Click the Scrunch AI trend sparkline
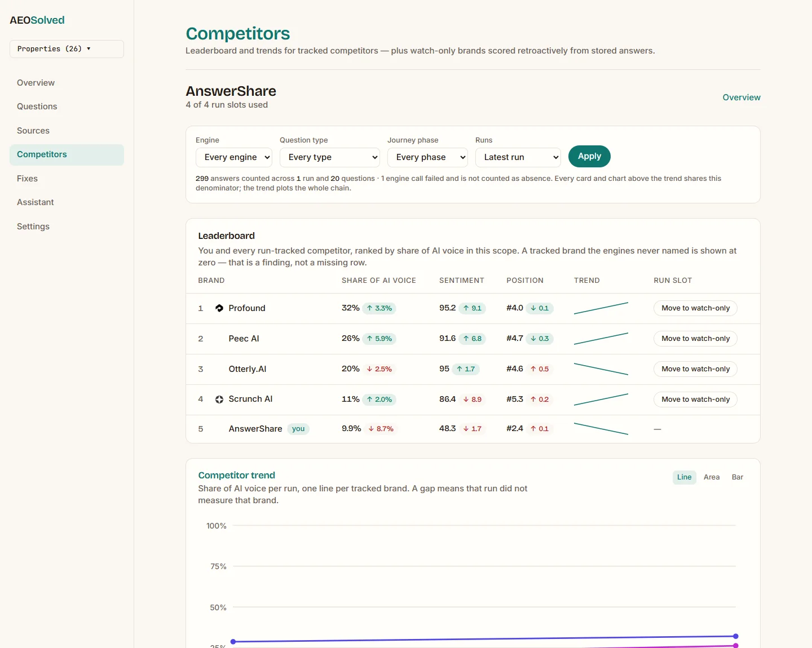The height and width of the screenshot is (648, 812). pos(601,400)
